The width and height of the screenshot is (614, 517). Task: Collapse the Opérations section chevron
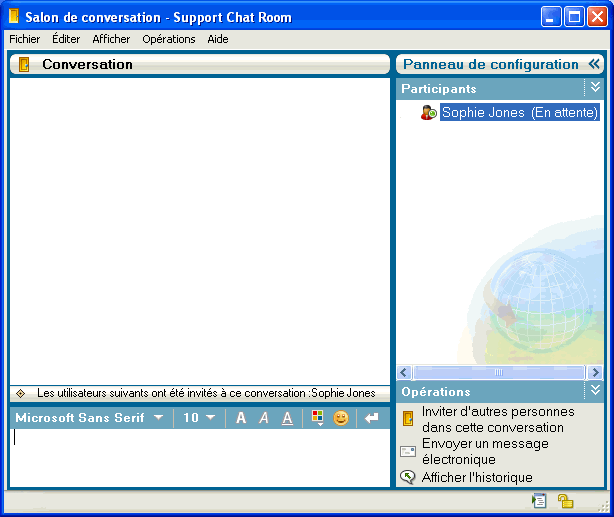[x=595, y=390]
